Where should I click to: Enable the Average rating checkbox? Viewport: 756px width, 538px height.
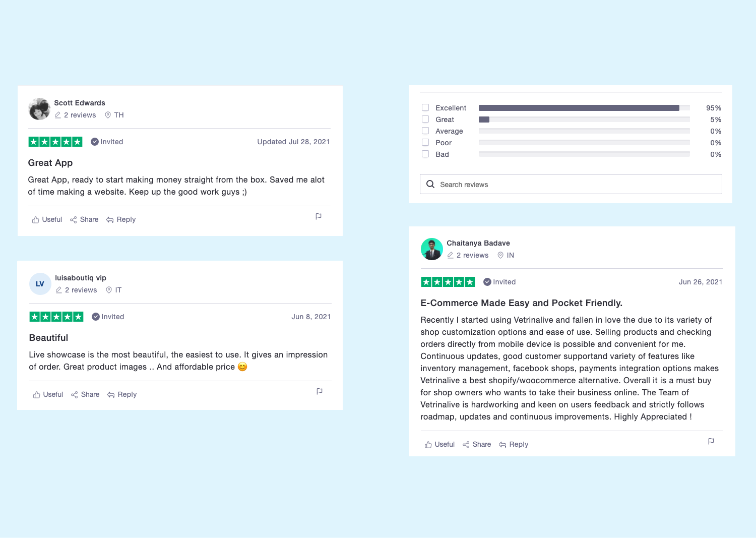pos(425,131)
